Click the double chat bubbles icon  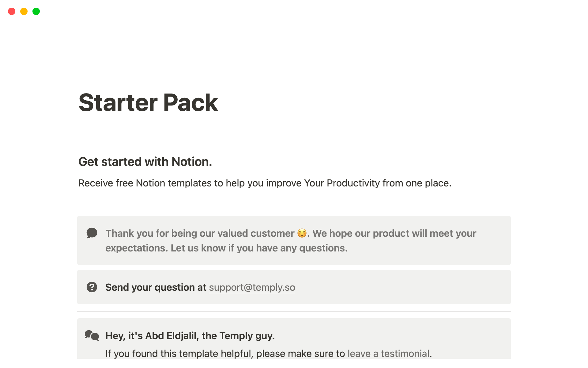pos(92,335)
